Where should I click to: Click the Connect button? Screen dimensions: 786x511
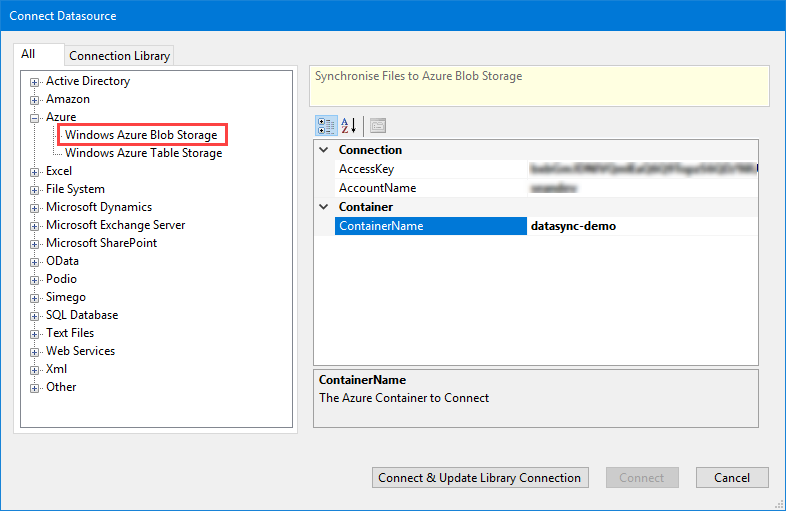(x=642, y=478)
